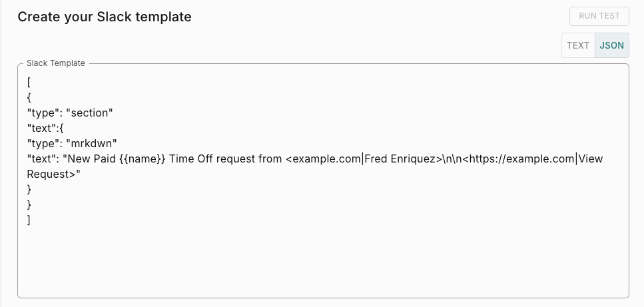Click the RUN TEST button
The image size is (644, 307).
coord(599,17)
